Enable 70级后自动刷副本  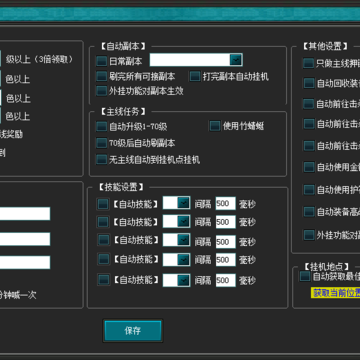click(x=101, y=143)
